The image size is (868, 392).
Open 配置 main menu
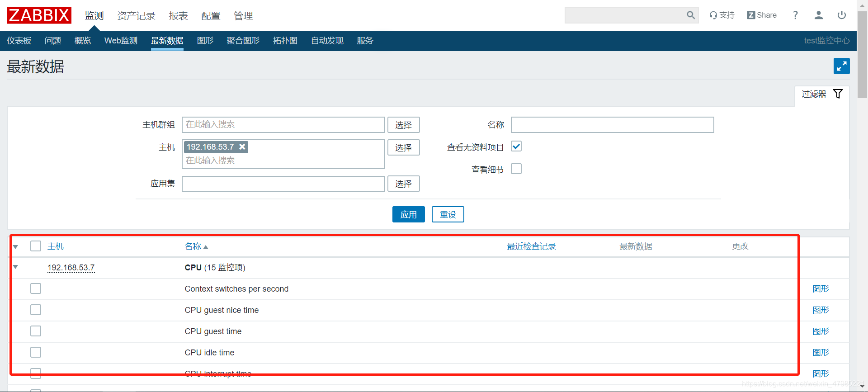[211, 16]
